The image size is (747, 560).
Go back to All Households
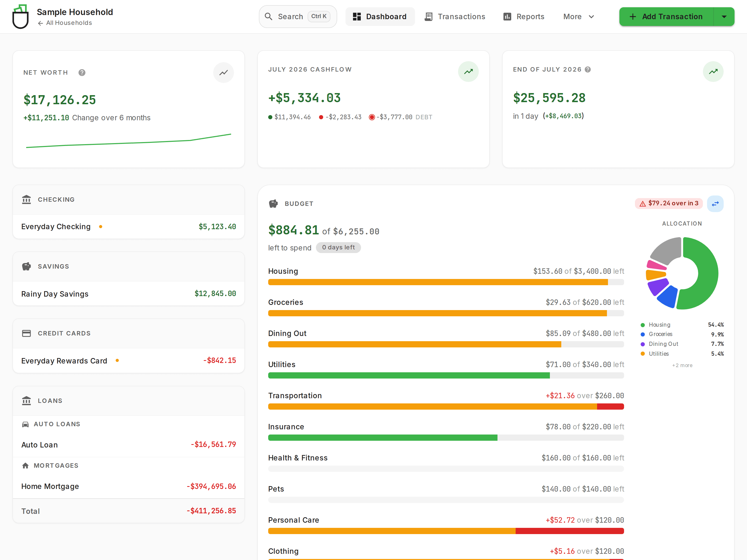[x=65, y=23]
